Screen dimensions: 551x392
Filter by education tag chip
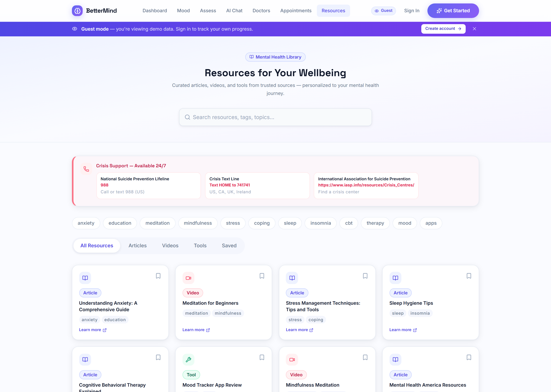coord(120,223)
